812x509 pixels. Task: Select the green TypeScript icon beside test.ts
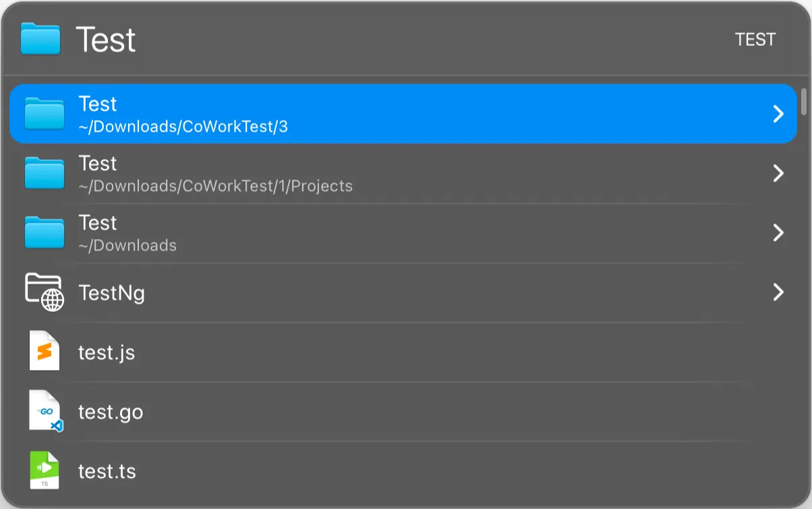pyautogui.click(x=45, y=471)
